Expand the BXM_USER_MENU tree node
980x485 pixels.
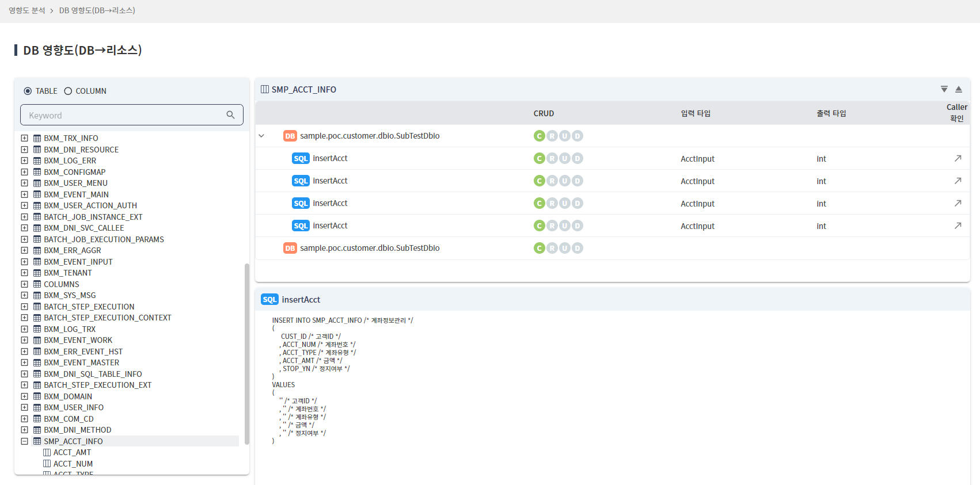[x=24, y=183]
